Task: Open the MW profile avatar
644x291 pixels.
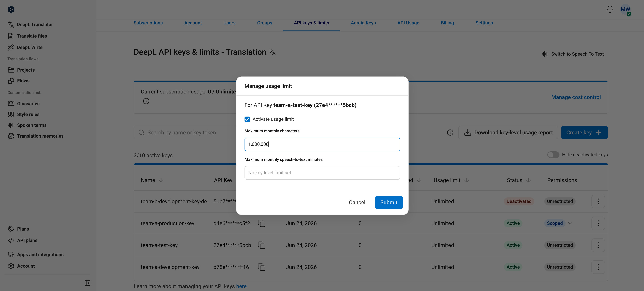Action: point(625,10)
